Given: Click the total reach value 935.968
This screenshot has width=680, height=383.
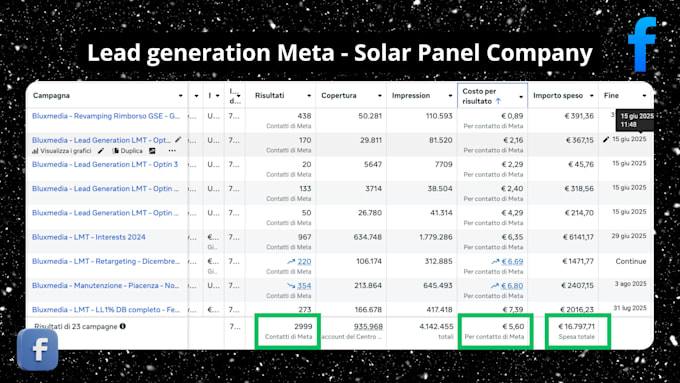Looking at the screenshot, I should click(x=368, y=327).
